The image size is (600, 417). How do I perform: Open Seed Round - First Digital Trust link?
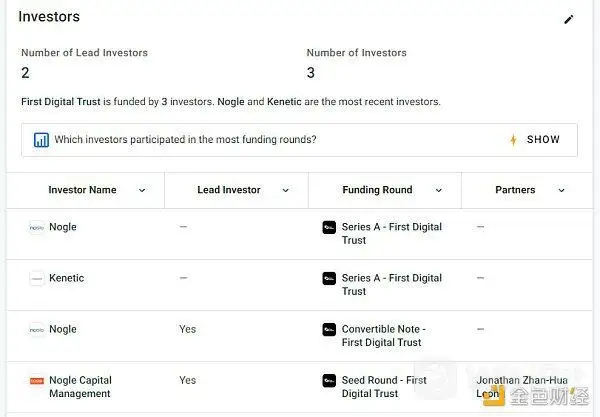384,387
